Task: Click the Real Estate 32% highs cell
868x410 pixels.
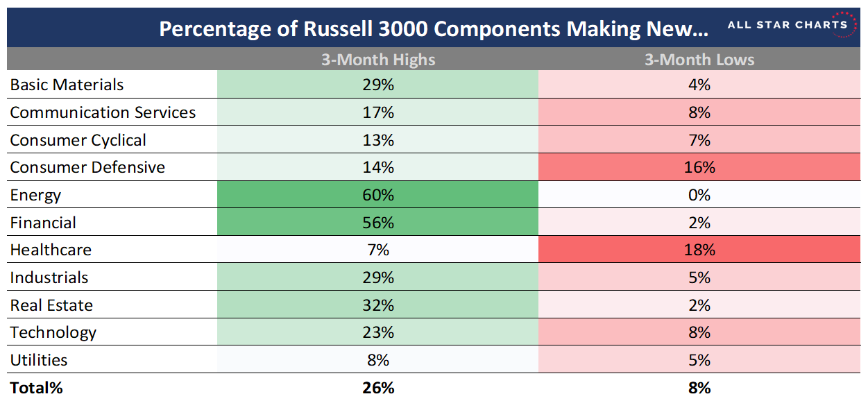Action: click(x=377, y=305)
